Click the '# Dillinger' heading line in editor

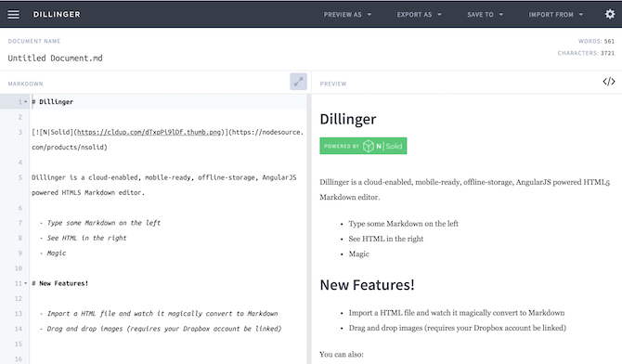[x=52, y=102]
